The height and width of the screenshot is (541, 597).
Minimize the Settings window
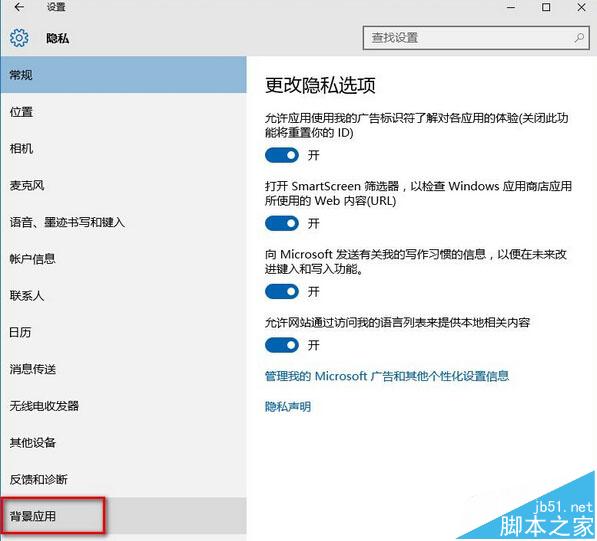(511, 7)
